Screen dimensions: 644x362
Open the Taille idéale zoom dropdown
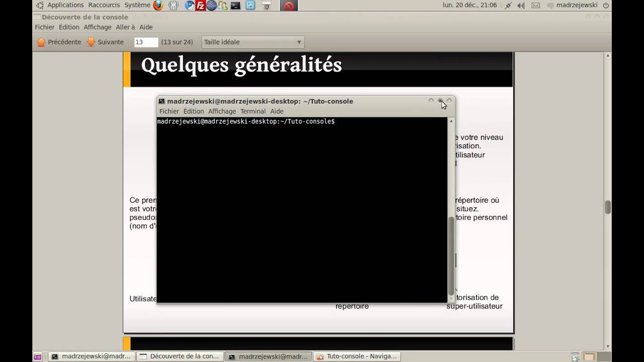coord(253,42)
